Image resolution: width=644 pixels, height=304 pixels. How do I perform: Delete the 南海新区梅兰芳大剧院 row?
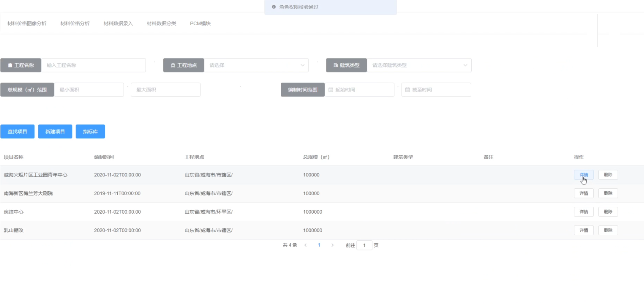coord(608,193)
